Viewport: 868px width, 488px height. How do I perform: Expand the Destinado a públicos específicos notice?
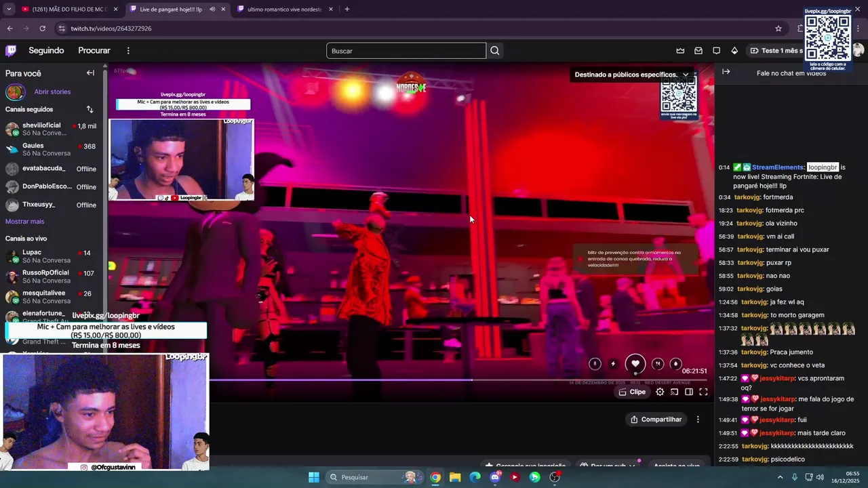pos(686,75)
